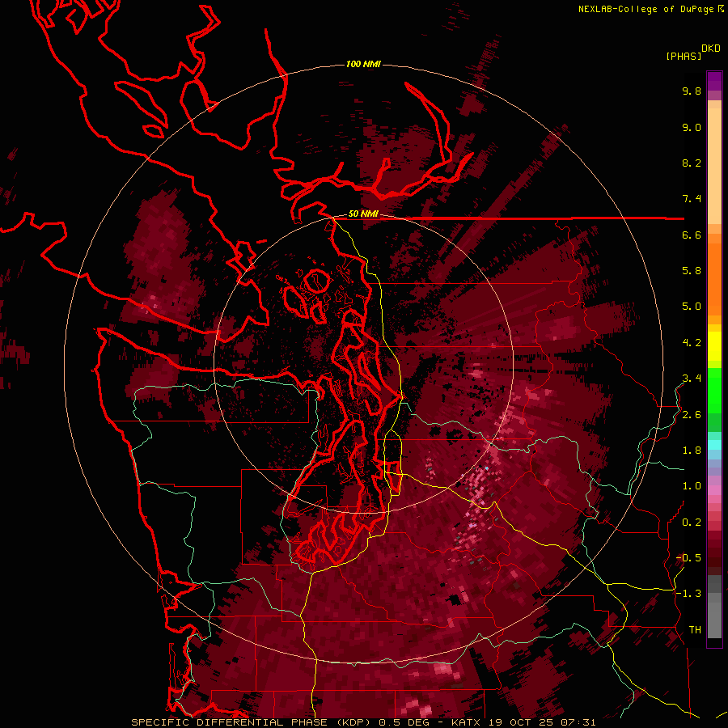The height and width of the screenshot is (728, 728).
Task: Click the 4.2 value on color scale
Action: pos(692,343)
